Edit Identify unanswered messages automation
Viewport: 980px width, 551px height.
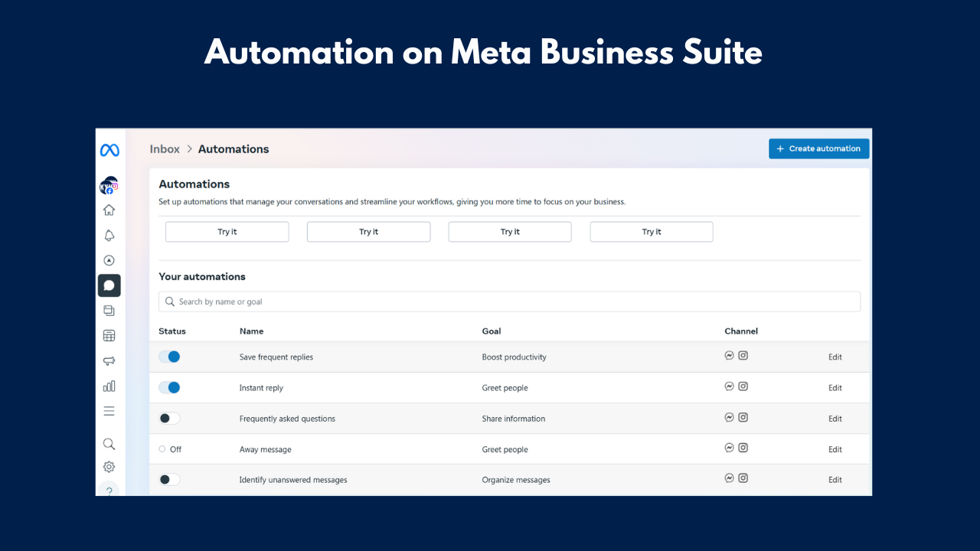pos(835,480)
